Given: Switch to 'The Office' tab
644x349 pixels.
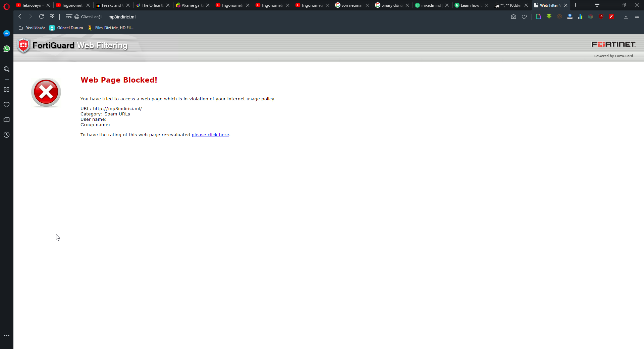Looking at the screenshot, I should [x=150, y=5].
